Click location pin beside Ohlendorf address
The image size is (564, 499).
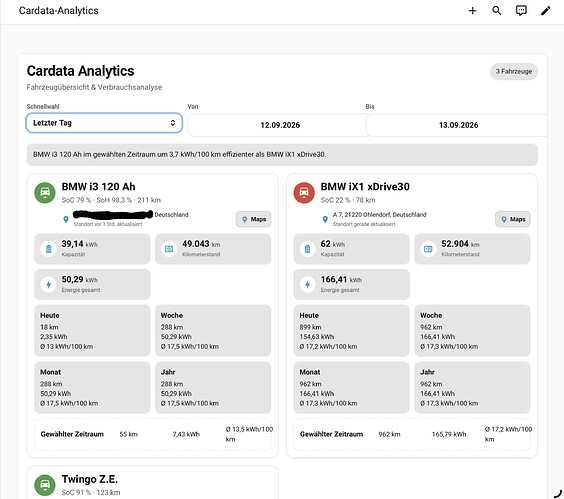click(325, 219)
